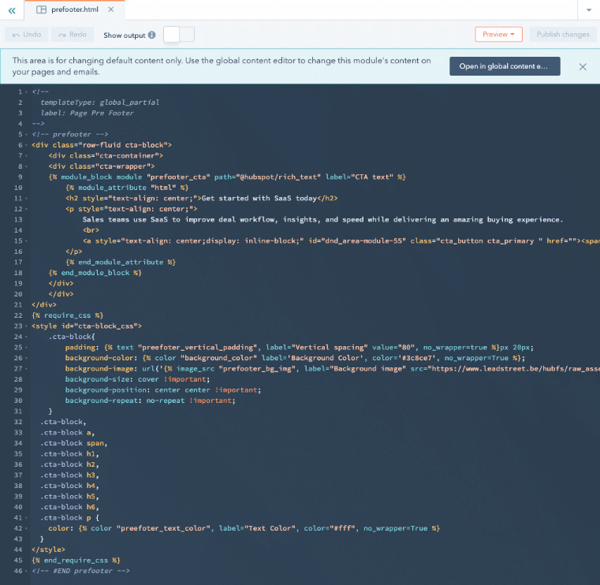Collapse the sidebar with the double chevron icon

pyautogui.click(x=12, y=10)
